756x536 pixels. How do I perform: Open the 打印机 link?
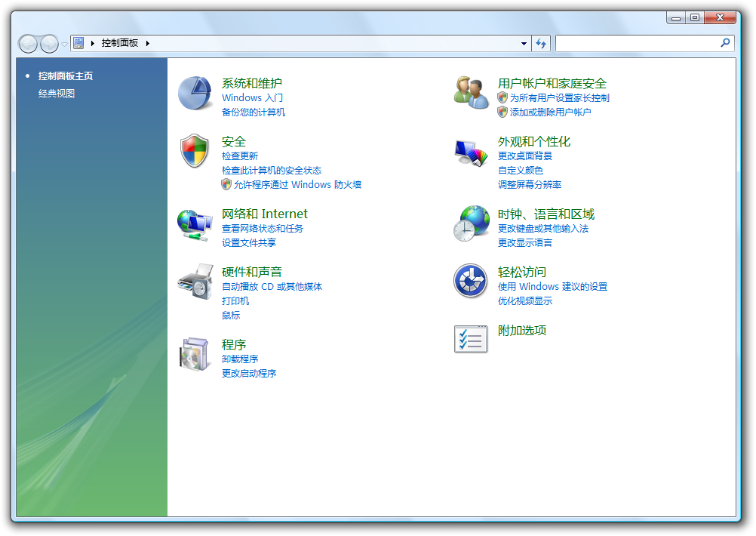coord(235,301)
